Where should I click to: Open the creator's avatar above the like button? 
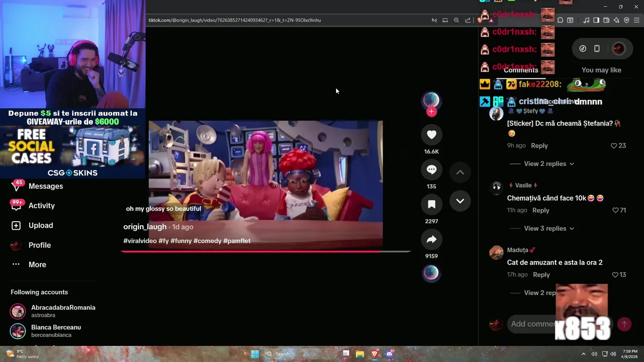(431, 101)
